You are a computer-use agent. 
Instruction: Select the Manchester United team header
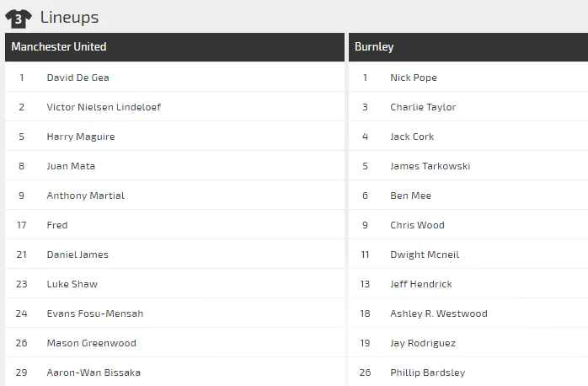point(59,47)
